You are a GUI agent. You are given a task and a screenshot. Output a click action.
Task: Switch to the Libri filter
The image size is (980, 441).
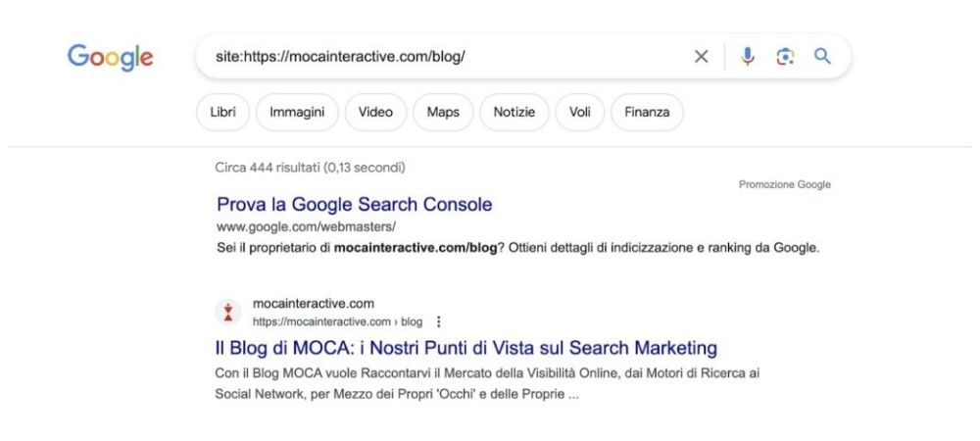click(x=222, y=112)
